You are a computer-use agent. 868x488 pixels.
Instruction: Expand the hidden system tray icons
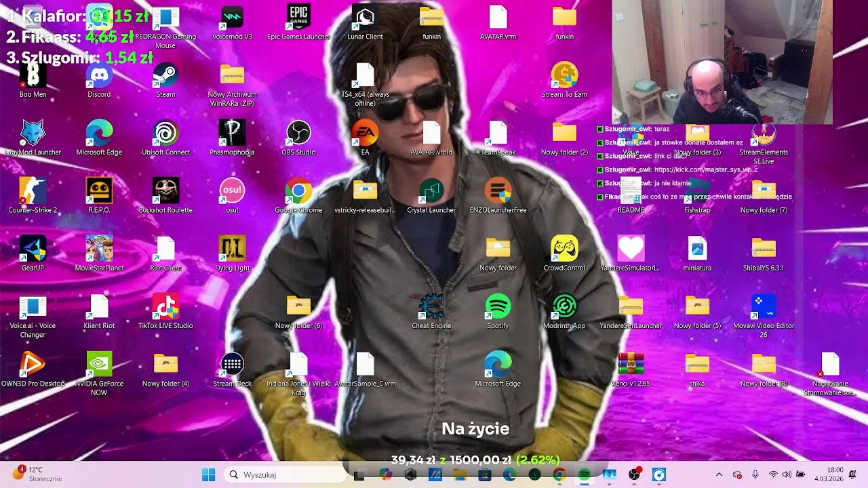(x=719, y=474)
